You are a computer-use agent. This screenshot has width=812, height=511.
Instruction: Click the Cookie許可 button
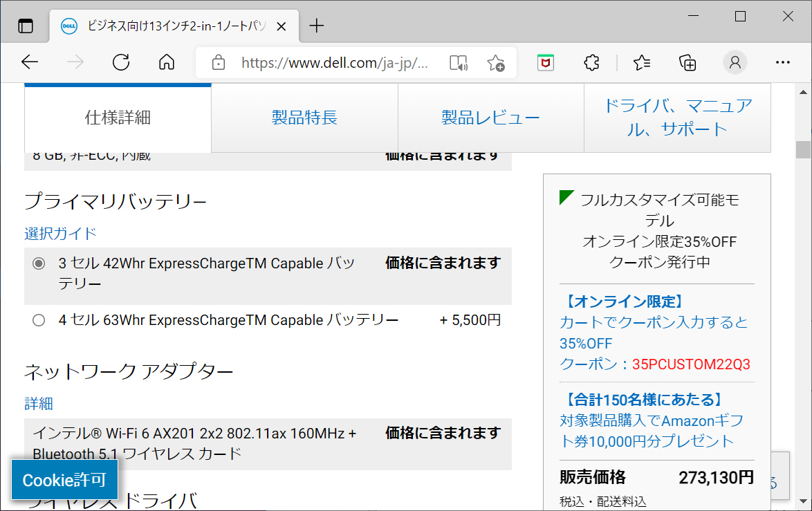coord(65,480)
